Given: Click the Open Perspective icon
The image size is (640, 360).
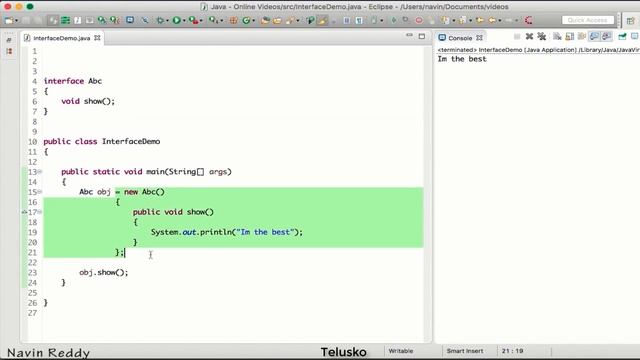Looking at the screenshot, I should 630,20.
